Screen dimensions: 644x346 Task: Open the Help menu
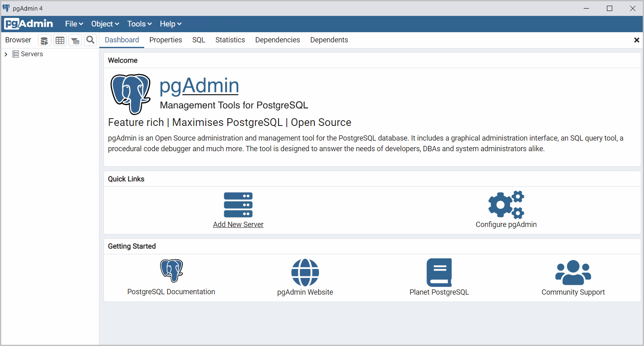(170, 24)
